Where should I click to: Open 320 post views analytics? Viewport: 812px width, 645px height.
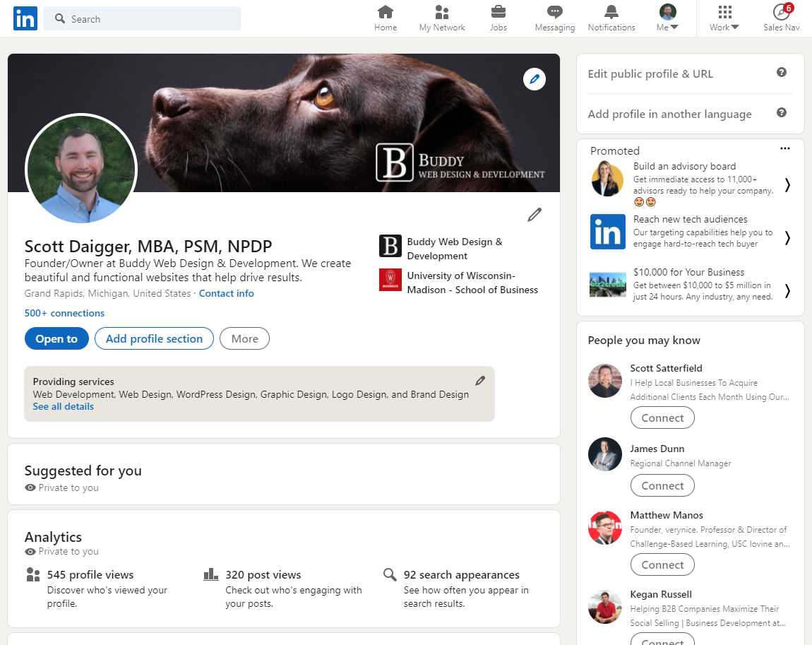click(263, 574)
